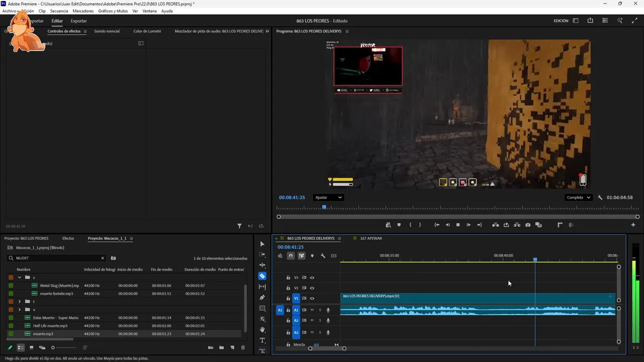The height and width of the screenshot is (362, 644).
Task: Collapse the 's' bin folder
Action: [20, 278]
